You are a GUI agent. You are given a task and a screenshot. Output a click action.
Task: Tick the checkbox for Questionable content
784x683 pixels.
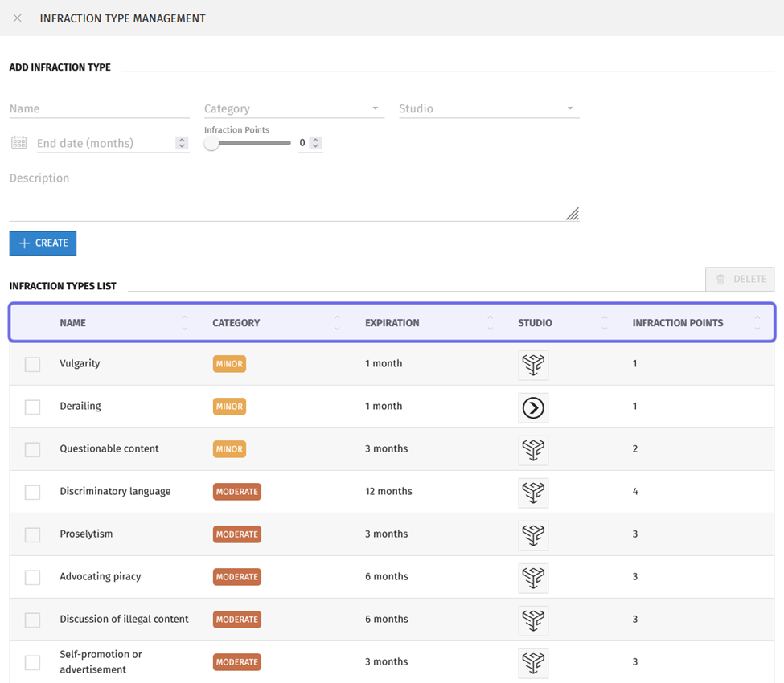tap(32, 450)
